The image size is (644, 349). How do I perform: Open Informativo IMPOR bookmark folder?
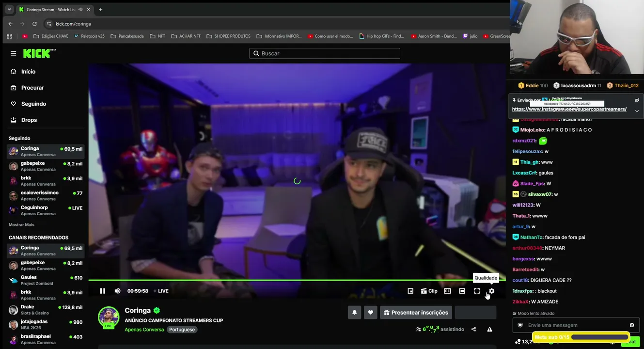pos(279,36)
